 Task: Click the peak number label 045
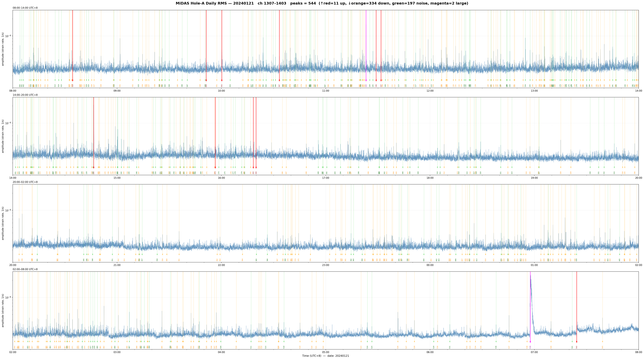pos(177,86)
